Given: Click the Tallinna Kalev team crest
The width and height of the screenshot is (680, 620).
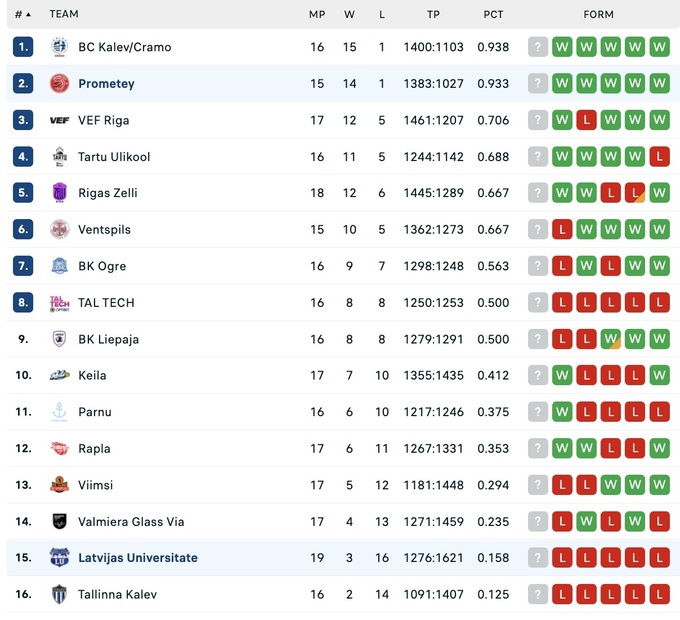Looking at the screenshot, I should tap(59, 594).
